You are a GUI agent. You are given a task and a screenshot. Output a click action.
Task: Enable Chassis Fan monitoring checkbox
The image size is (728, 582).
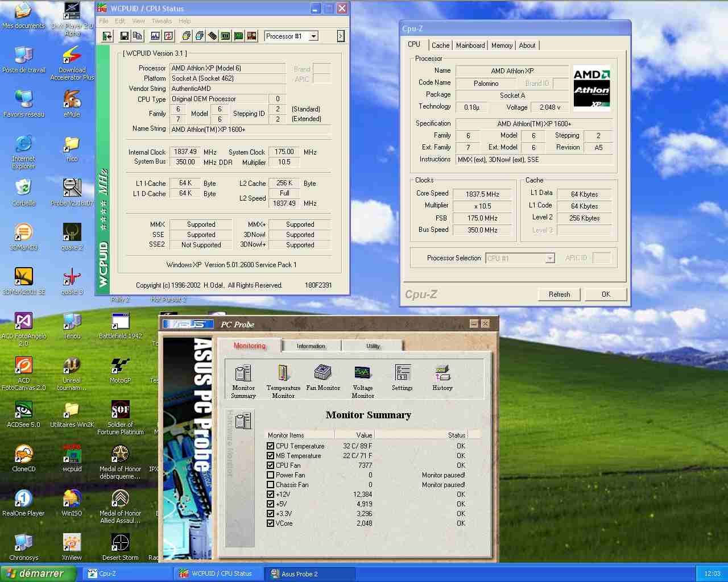click(x=271, y=485)
